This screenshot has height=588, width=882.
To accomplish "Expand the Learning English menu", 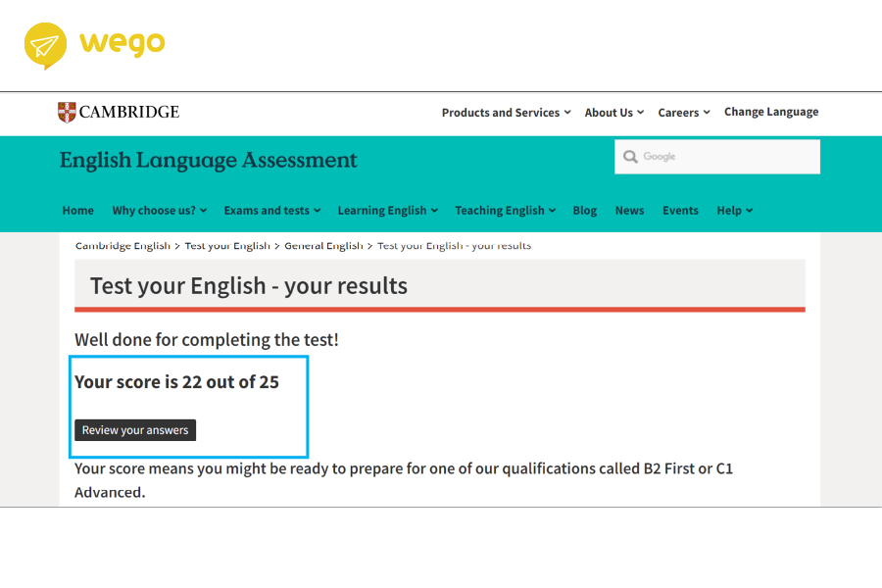I will (x=387, y=211).
